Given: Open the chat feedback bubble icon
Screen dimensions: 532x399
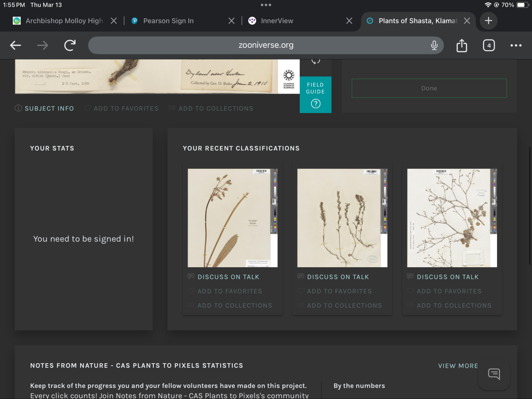Looking at the screenshot, I should pyautogui.click(x=494, y=374).
